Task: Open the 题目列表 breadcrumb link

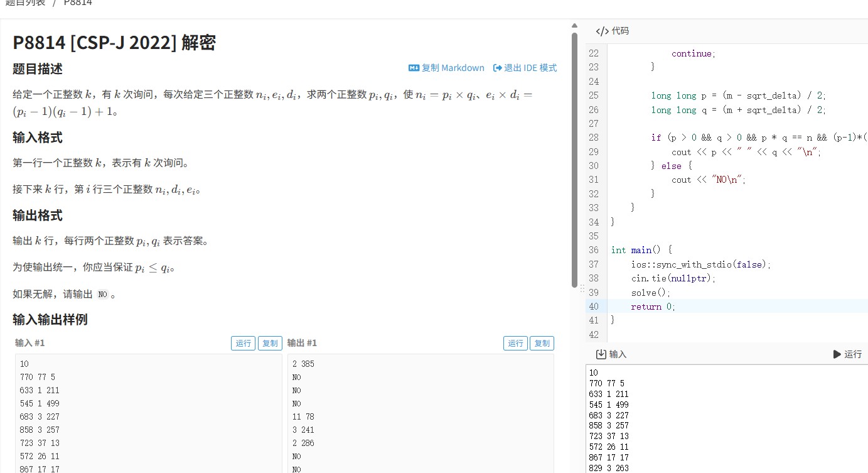Action: 25,3
